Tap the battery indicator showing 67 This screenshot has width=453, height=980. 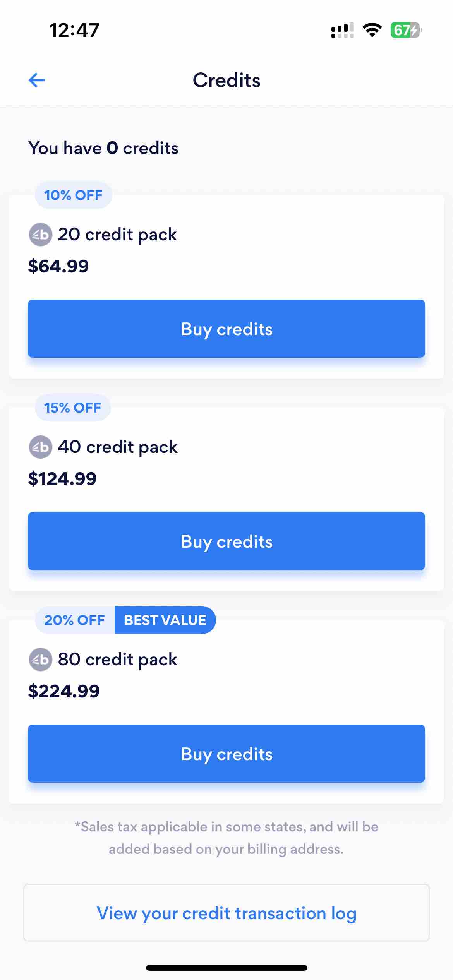click(406, 30)
